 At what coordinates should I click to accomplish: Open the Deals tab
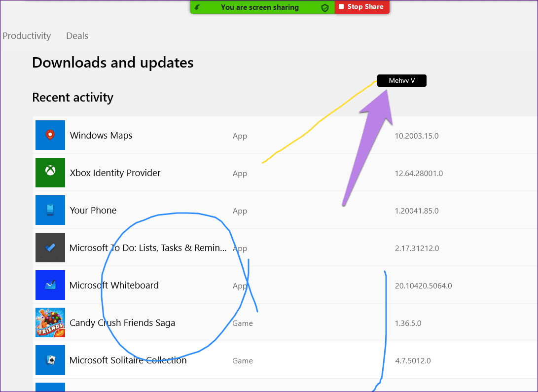point(77,36)
